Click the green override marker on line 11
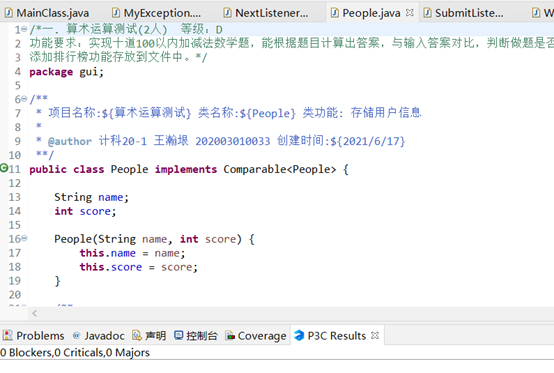This screenshot has height=373, width=554. [4, 168]
